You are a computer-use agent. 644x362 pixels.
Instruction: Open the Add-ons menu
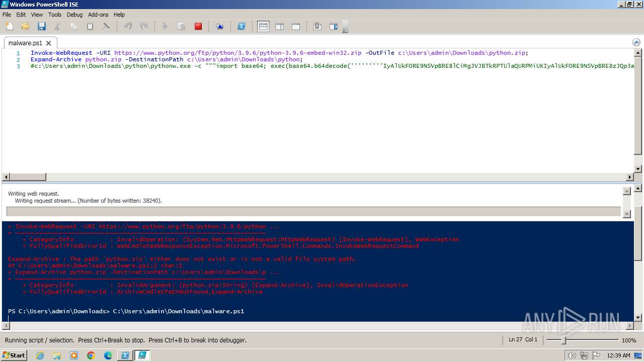coord(98,15)
